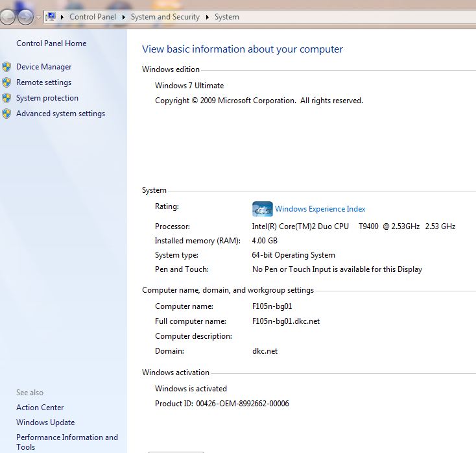The height and width of the screenshot is (453, 476).
Task: Open the Windows Update link
Action: coord(45,422)
